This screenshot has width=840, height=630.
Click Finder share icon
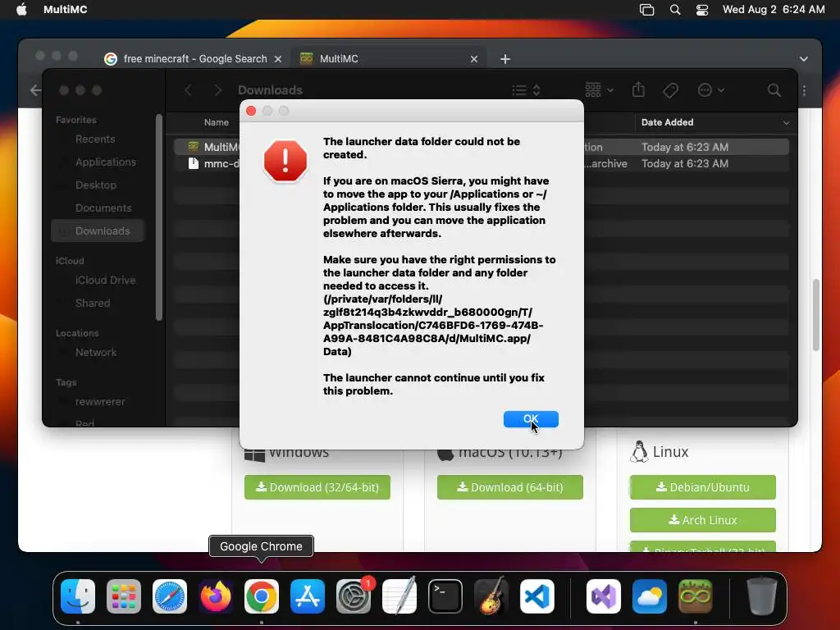coord(638,89)
